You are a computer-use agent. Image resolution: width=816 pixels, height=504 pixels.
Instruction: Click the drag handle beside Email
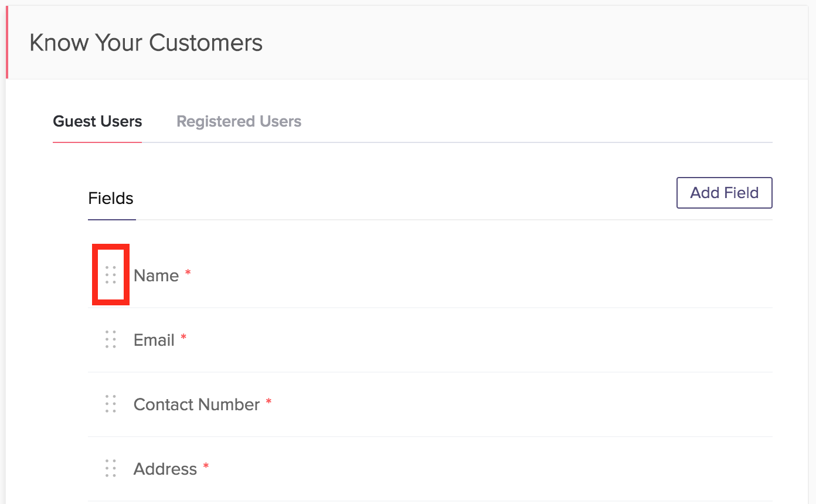click(111, 339)
